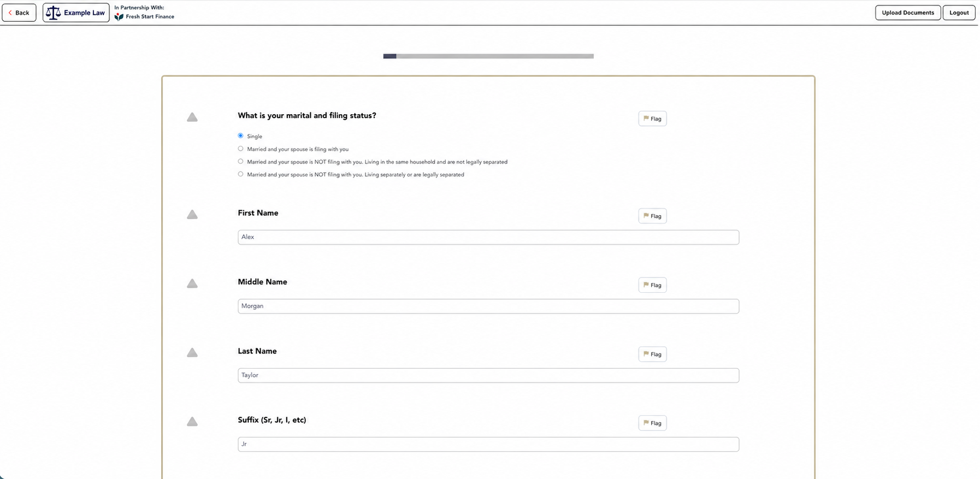This screenshot has height=479, width=980.
Task: Go back using the Back button
Action: pos(19,13)
